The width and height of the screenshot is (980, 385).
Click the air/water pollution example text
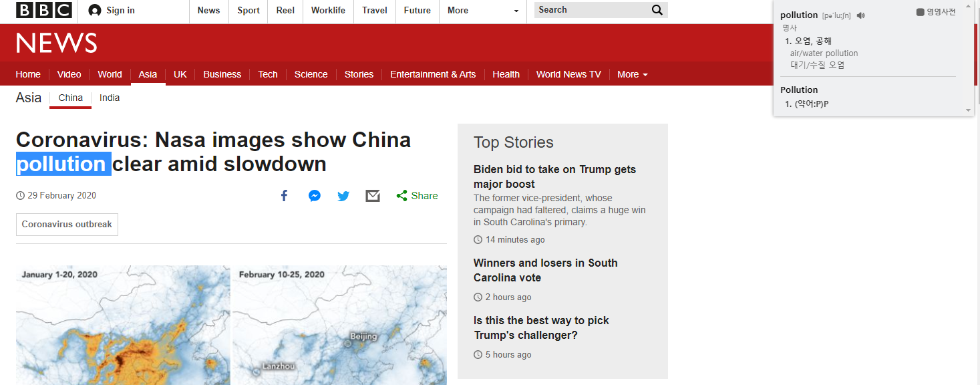(x=824, y=53)
